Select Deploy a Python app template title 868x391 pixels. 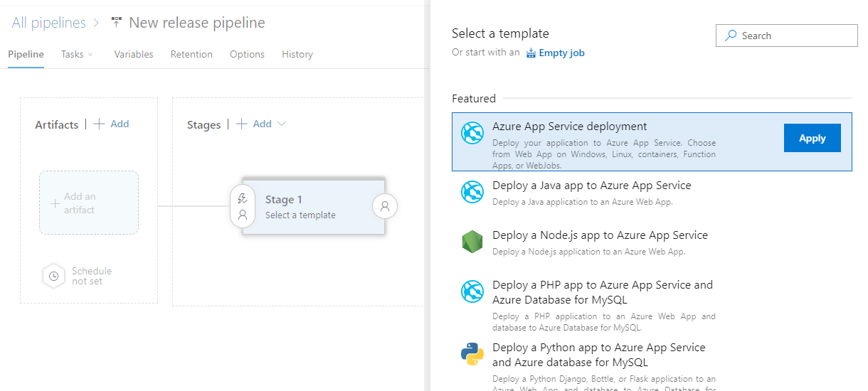pos(599,355)
